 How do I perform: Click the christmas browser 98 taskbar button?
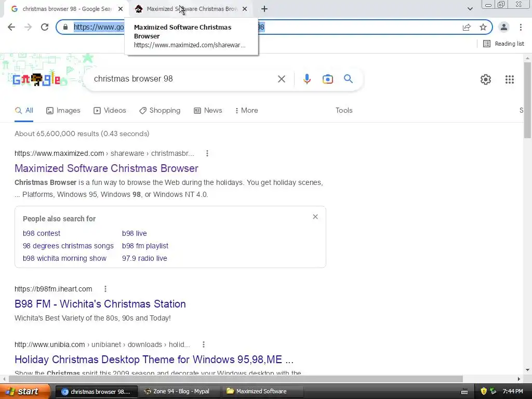click(96, 391)
